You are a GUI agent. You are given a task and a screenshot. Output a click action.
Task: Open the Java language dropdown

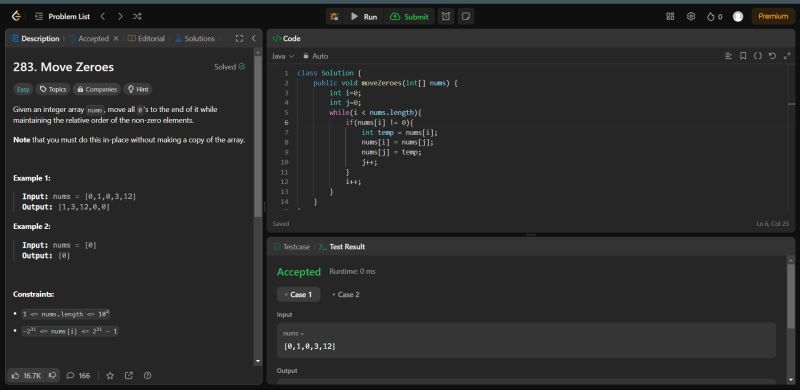pos(283,56)
